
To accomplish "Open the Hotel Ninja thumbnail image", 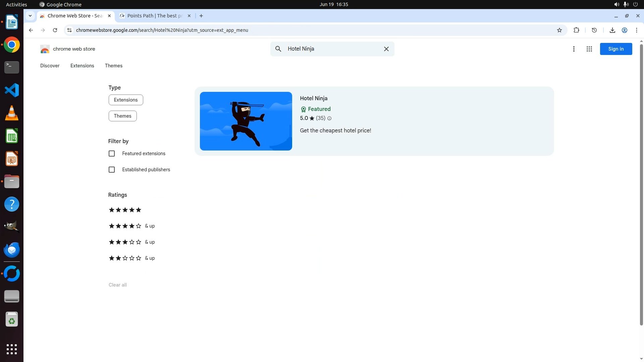I will click(246, 121).
